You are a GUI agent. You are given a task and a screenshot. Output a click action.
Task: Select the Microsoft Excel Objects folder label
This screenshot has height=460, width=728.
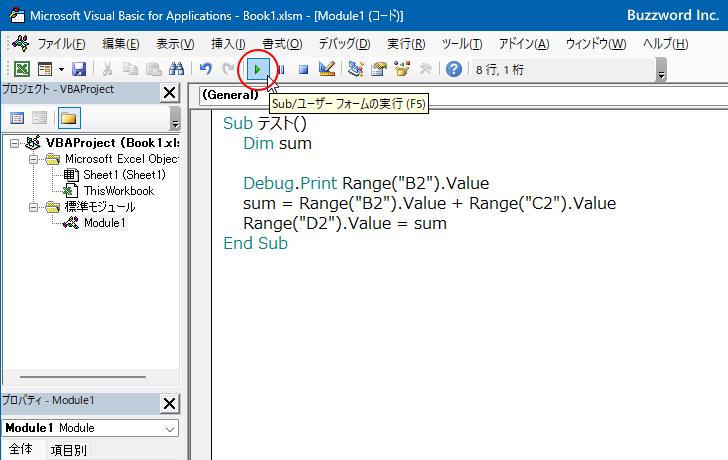[122, 159]
